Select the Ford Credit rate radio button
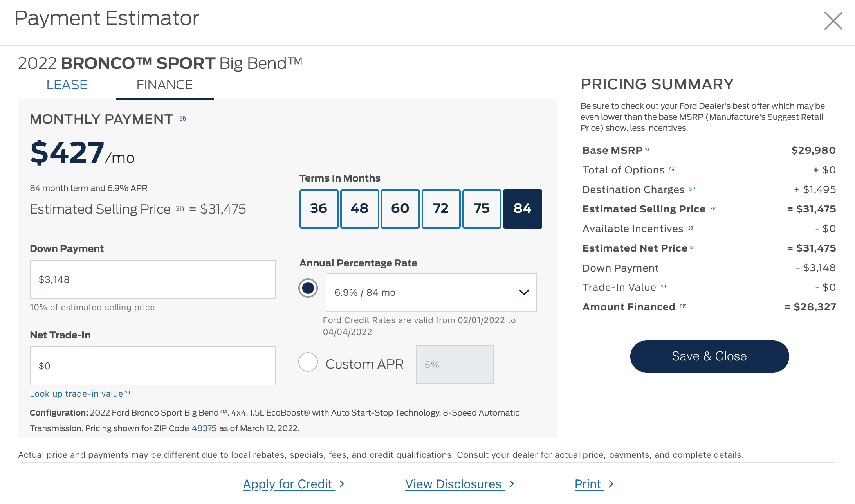 308,288
